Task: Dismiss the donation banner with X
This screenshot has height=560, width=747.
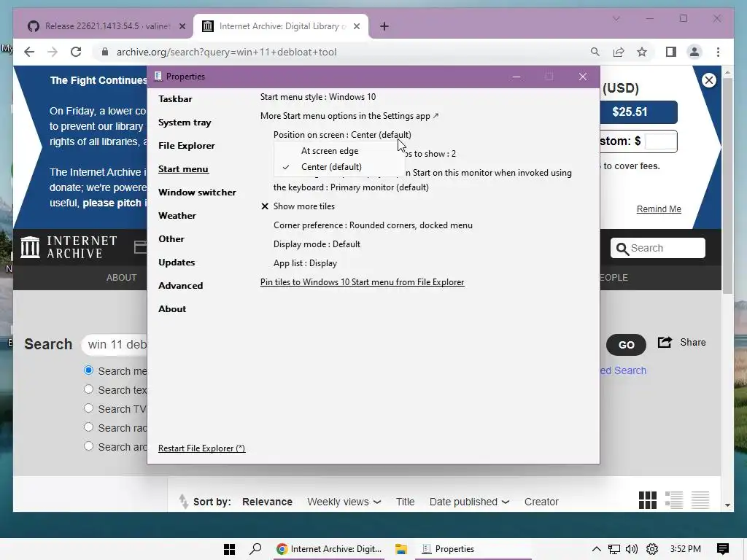Action: pos(709,80)
